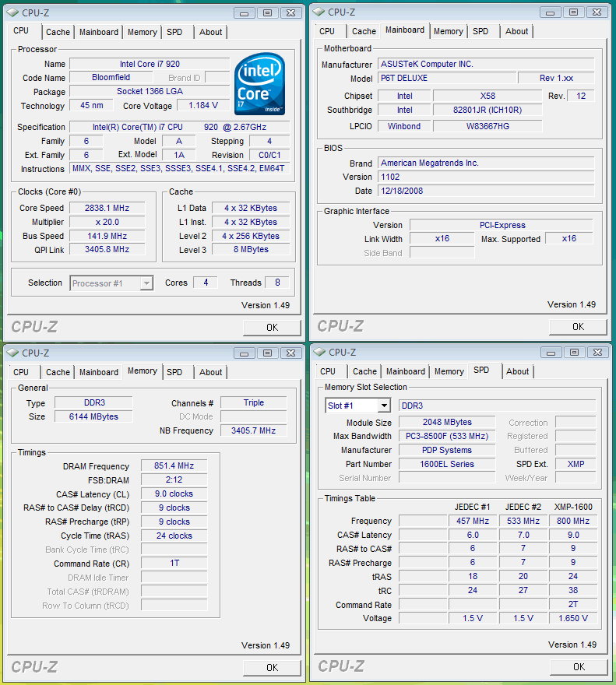
Task: Open CPU tab in the SPD window
Action: click(x=328, y=371)
